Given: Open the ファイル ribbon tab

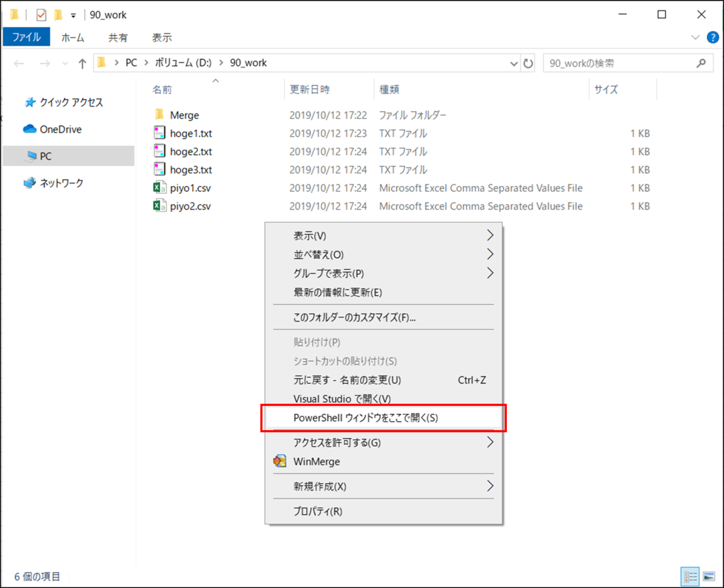Looking at the screenshot, I should pyautogui.click(x=27, y=37).
